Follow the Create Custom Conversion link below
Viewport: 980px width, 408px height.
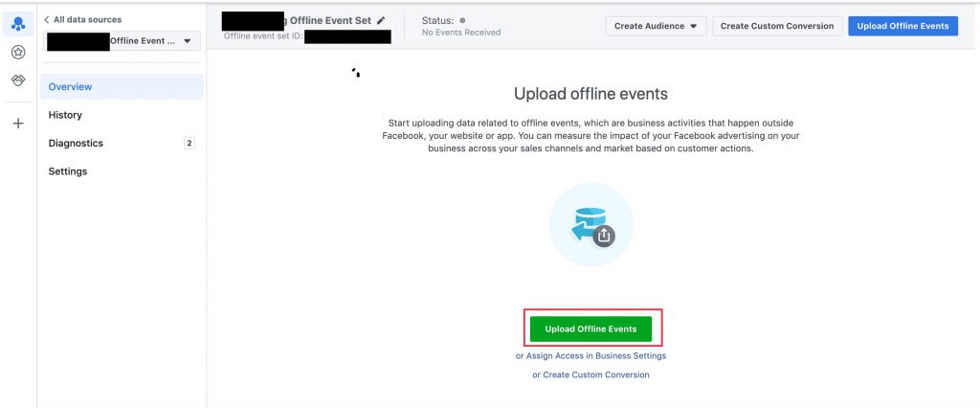590,374
